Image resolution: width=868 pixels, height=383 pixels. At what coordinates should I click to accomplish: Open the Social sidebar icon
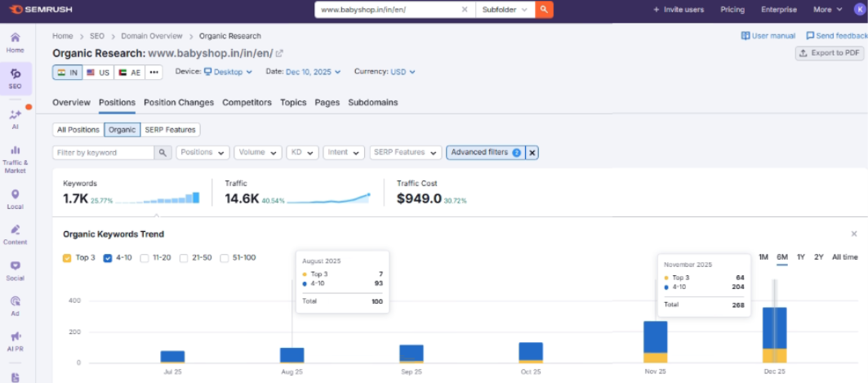(15, 269)
